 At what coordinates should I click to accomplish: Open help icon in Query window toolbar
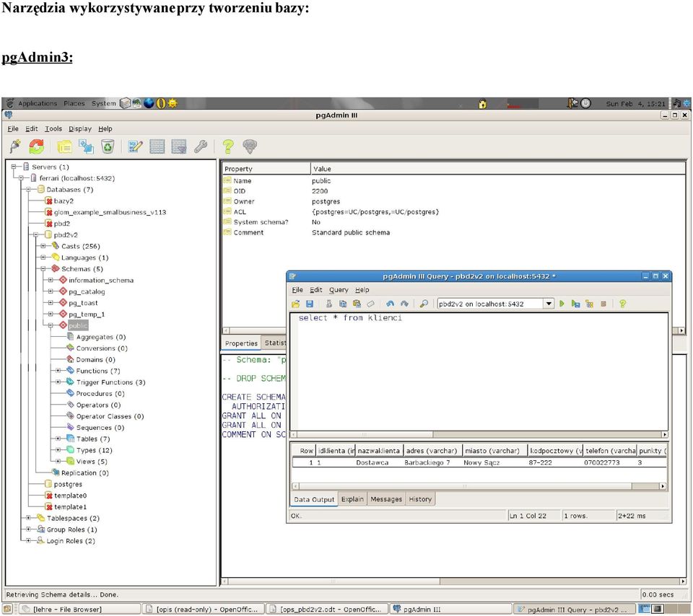[x=622, y=304]
